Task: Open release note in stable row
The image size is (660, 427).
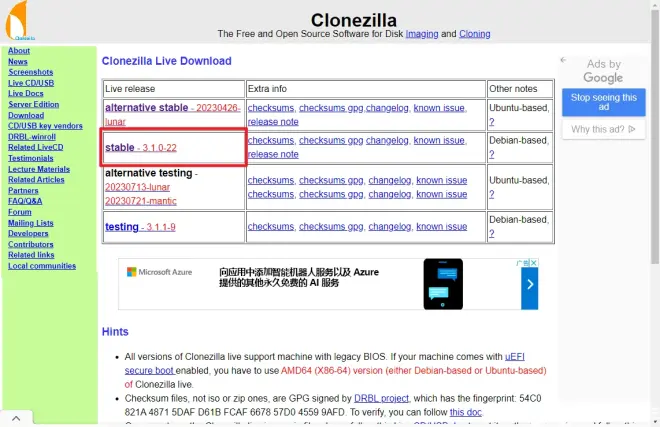Action: [x=273, y=155]
